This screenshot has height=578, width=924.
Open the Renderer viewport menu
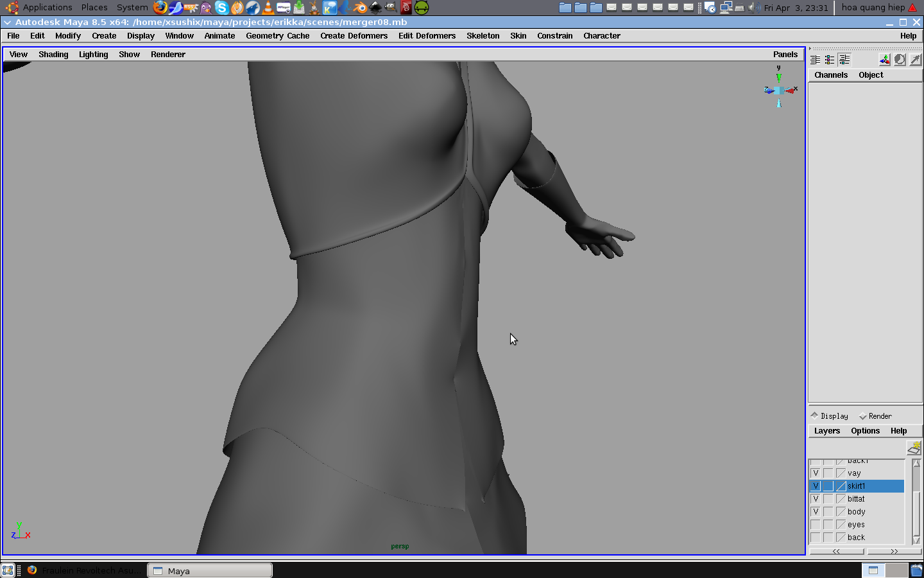168,55
